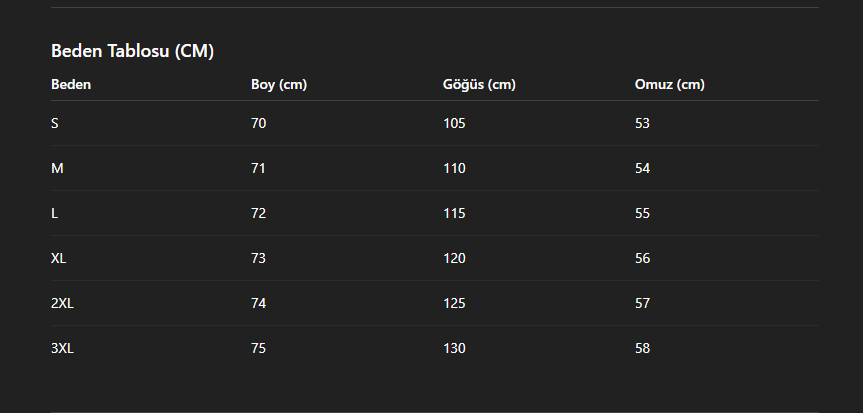Viewport: 863px width, 413px height.
Task: Click the Boy value 74 cell
Action: point(259,303)
